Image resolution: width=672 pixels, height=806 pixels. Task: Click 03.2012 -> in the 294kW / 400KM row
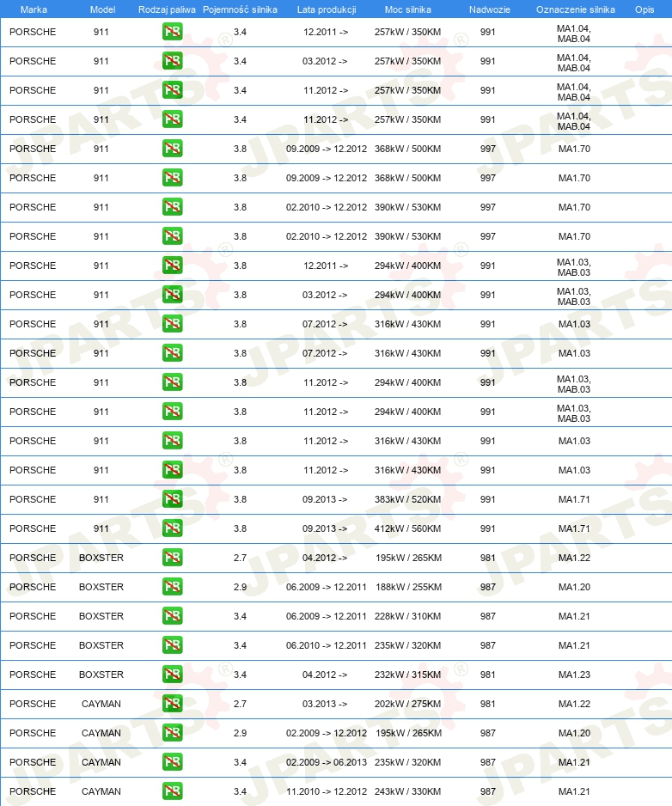tap(325, 295)
